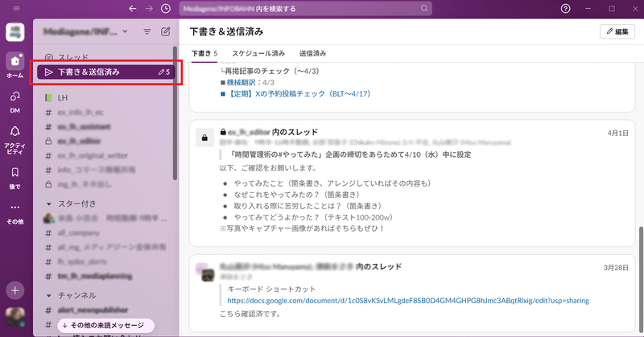The width and height of the screenshot is (644, 337).
Task: Open the history clock icon
Action: [x=165, y=8]
